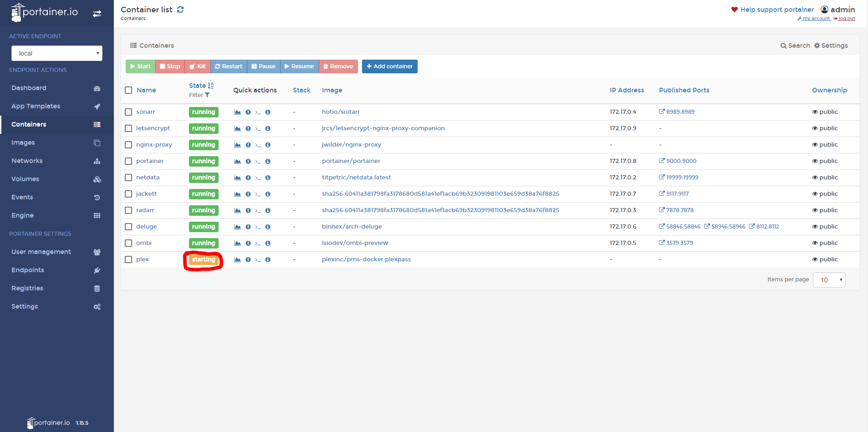The image size is (868, 432).
Task: Open the State Filter dropdown
Action: point(199,95)
